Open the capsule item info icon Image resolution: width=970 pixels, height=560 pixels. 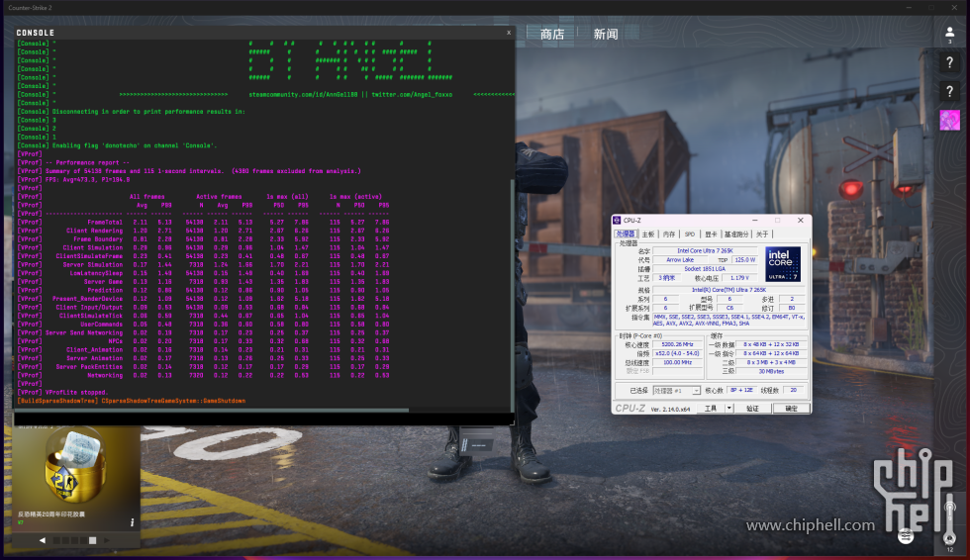(x=132, y=523)
